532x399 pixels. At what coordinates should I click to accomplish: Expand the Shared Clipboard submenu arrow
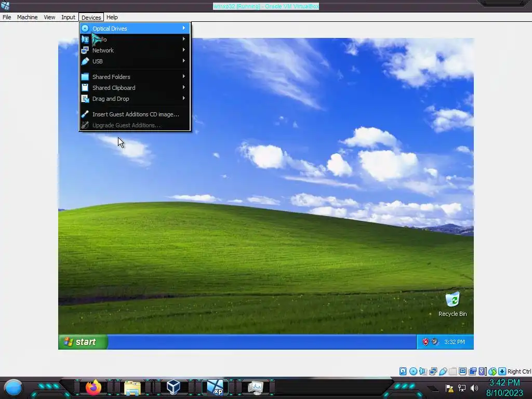pos(184,87)
